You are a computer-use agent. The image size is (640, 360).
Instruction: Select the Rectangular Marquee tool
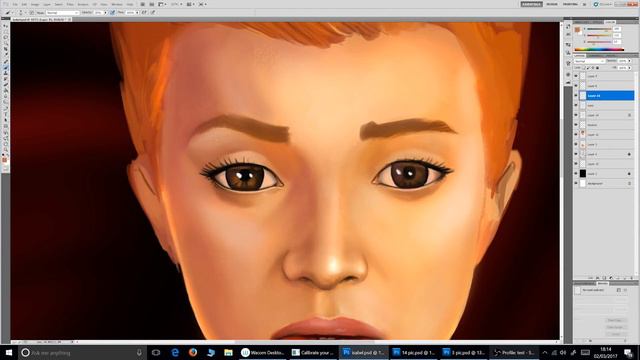click(x=6, y=31)
